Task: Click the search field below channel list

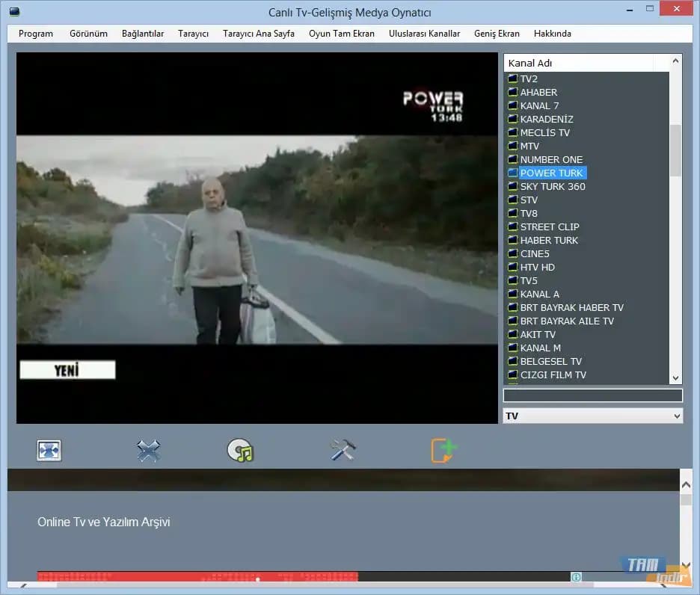Action: tap(592, 395)
